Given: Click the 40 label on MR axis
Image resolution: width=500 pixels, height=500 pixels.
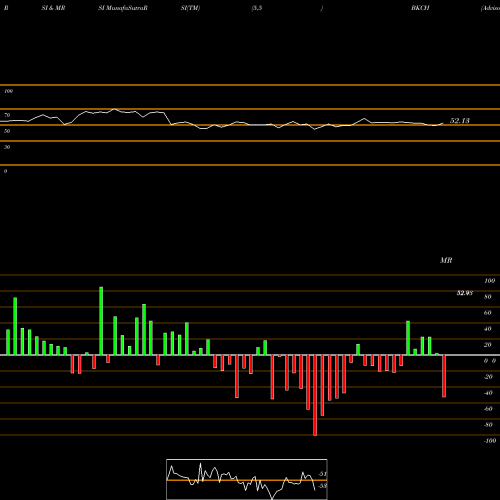Looking at the screenshot, I should tap(488, 329).
